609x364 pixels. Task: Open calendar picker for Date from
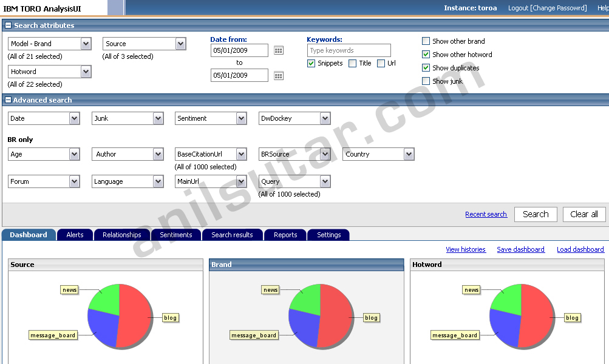click(279, 50)
